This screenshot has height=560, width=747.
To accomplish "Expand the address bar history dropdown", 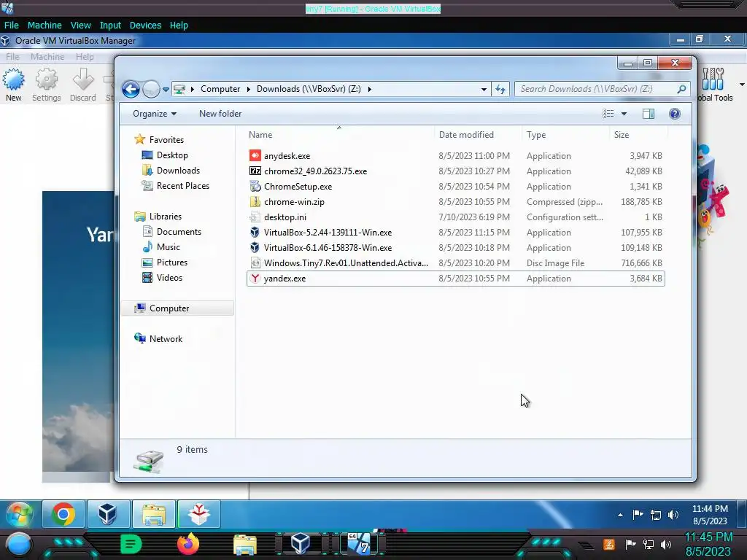I will (484, 89).
